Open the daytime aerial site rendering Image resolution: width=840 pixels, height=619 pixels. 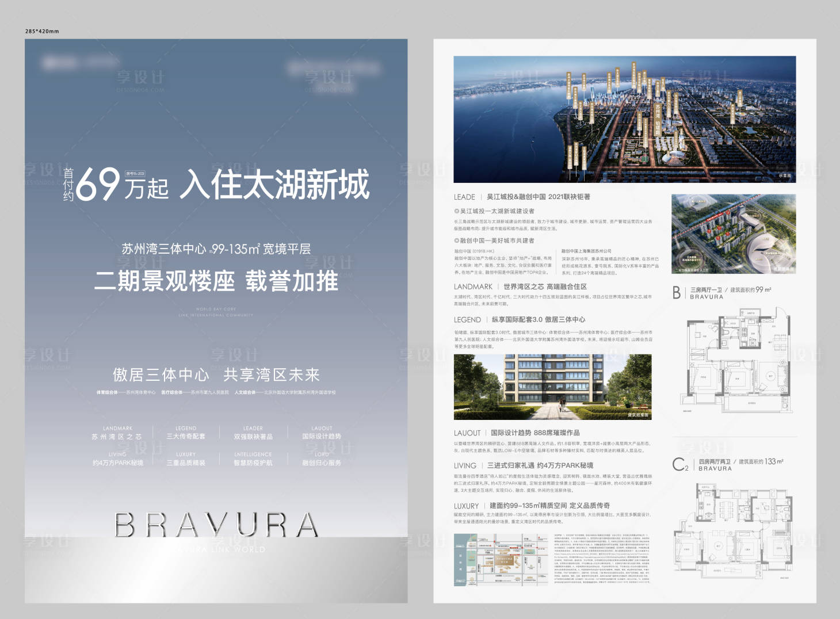pyautogui.click(x=734, y=234)
